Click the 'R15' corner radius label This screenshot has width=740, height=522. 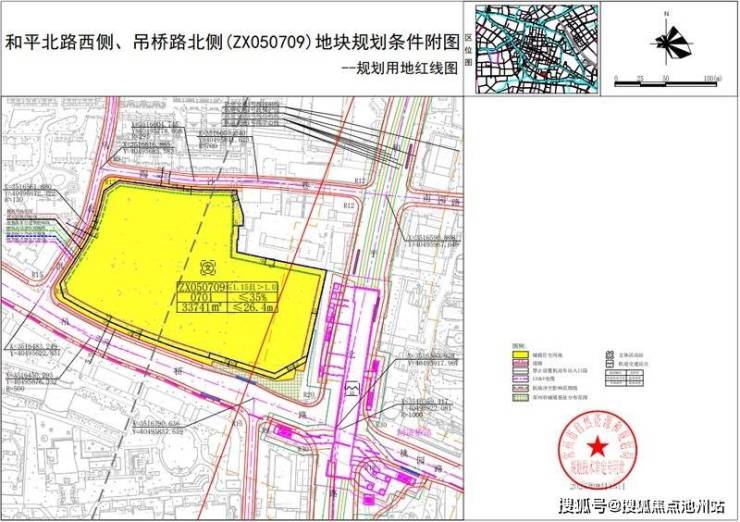[38, 274]
